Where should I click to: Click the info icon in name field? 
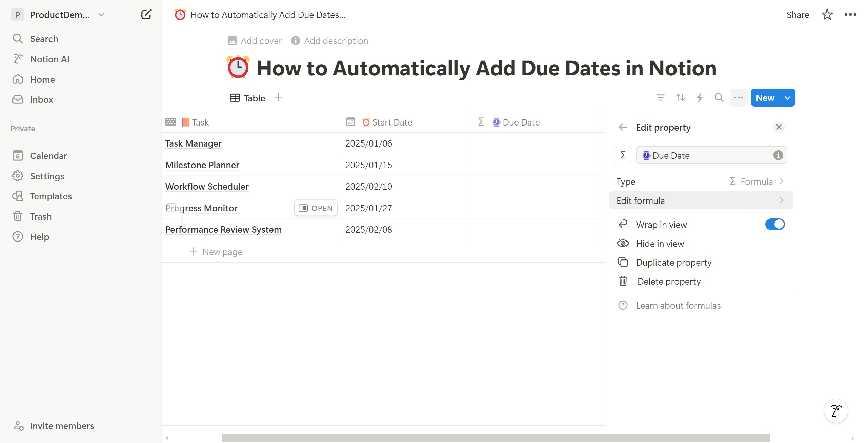pyautogui.click(x=778, y=155)
